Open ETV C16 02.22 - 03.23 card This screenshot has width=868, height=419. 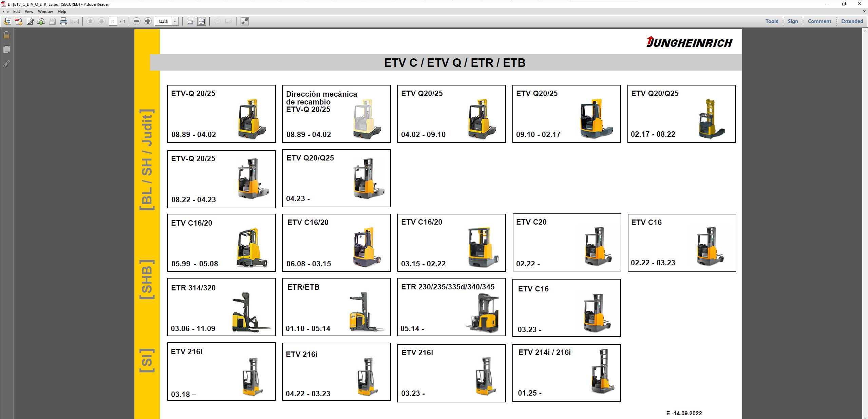click(682, 243)
